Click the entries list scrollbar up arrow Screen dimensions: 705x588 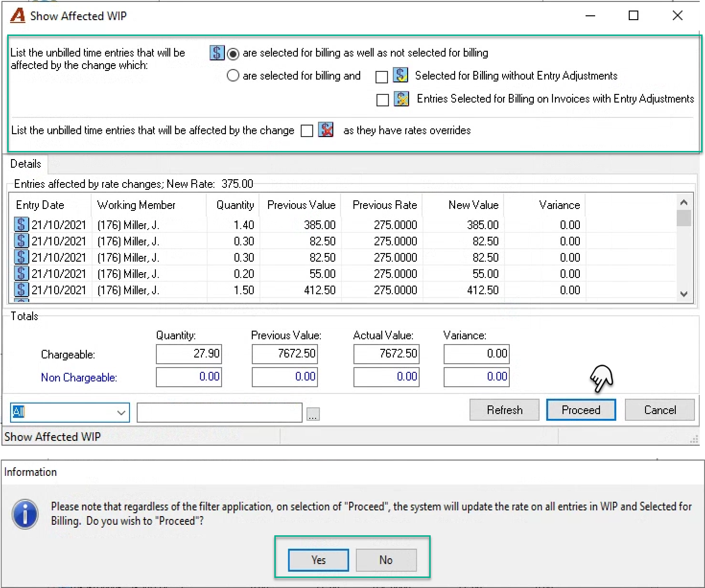(x=684, y=202)
